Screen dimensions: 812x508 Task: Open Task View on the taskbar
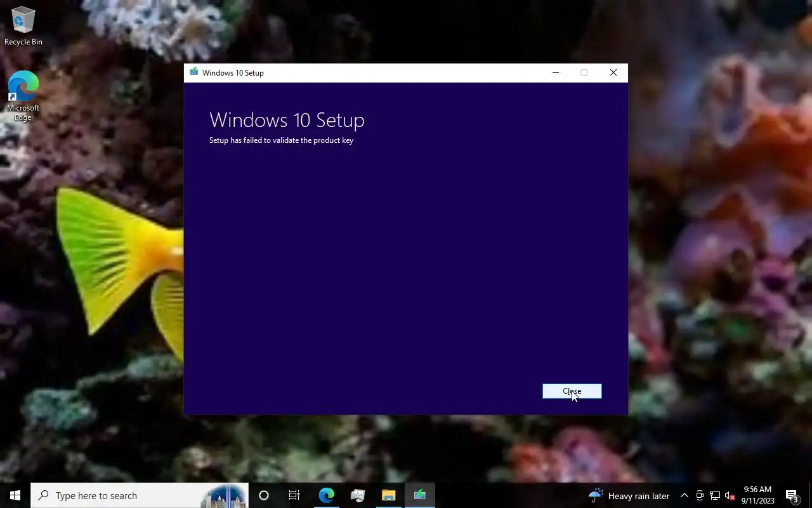click(x=294, y=495)
